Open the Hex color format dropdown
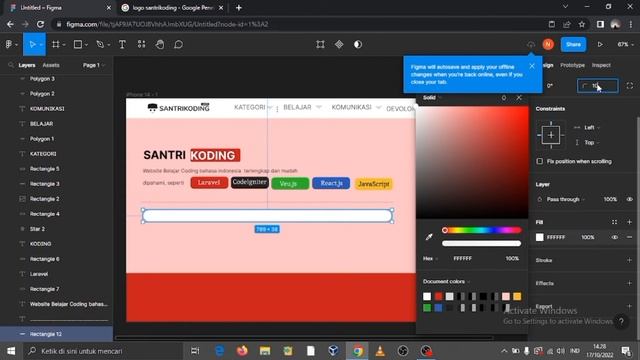Viewport: 640px width, 360px height. click(430, 258)
